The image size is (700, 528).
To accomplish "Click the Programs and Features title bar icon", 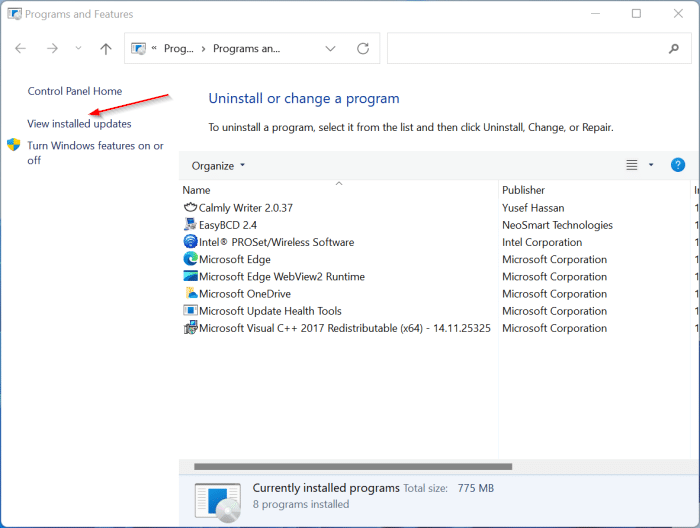I will pyautogui.click(x=14, y=14).
